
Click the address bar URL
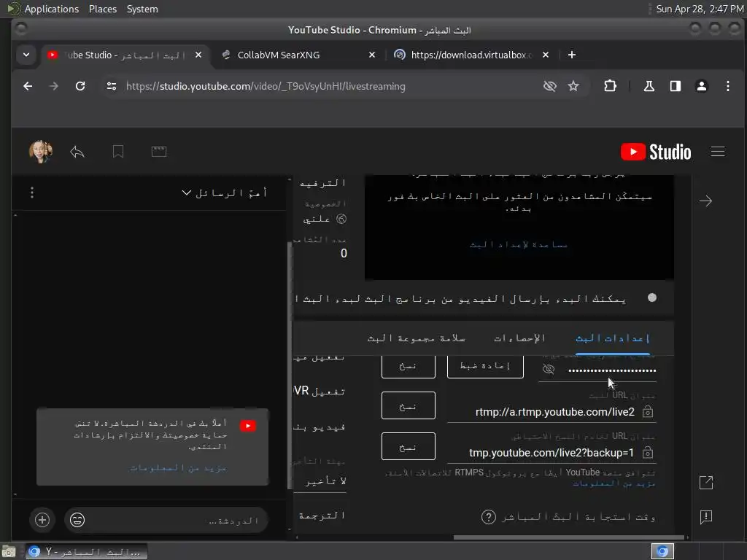(266, 86)
